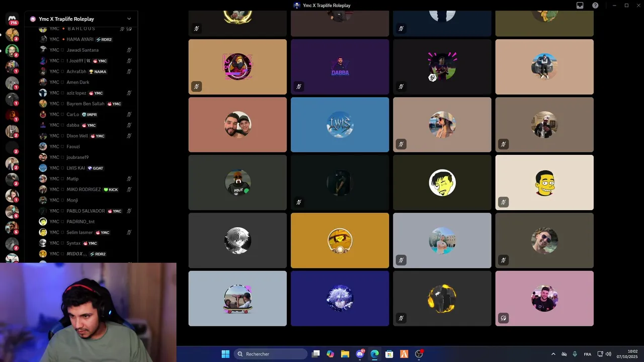Focus the orange tile with golden eye avatar
Image resolution: width=644 pixels, height=362 pixels.
tap(340, 240)
